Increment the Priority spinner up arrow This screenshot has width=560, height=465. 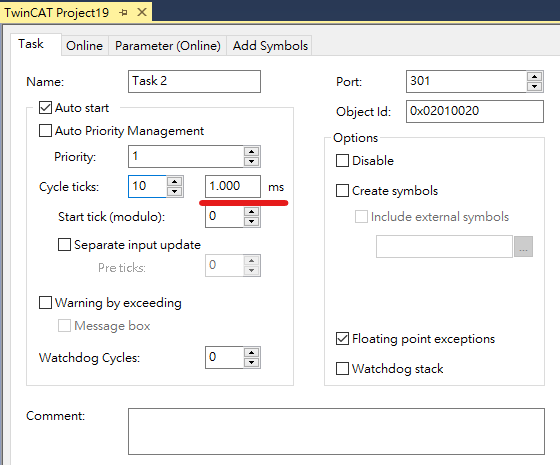pos(251,152)
